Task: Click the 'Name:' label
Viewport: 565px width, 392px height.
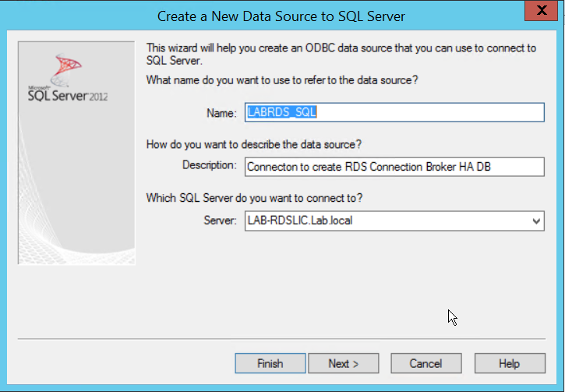Action: pos(221,113)
